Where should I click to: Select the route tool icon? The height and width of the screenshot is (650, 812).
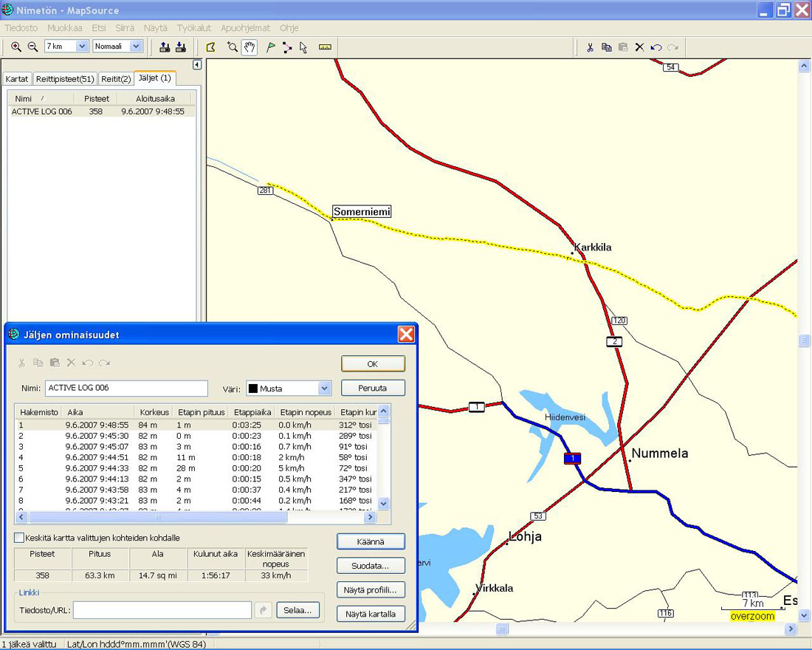(287, 47)
